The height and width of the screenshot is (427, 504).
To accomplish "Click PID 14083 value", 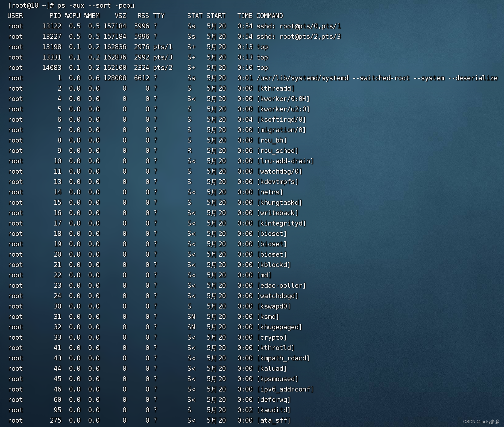I will 52,68.
